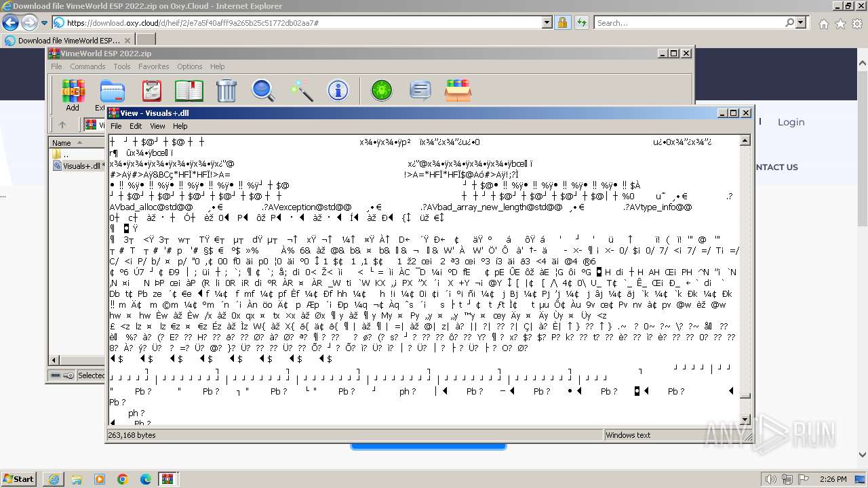Click the Find magnifying glass icon

(x=263, y=90)
